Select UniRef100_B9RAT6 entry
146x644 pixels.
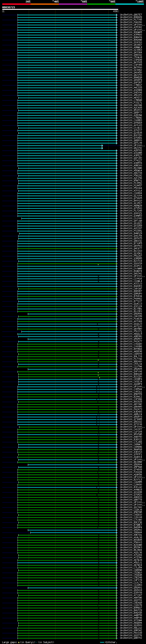[131, 37]
